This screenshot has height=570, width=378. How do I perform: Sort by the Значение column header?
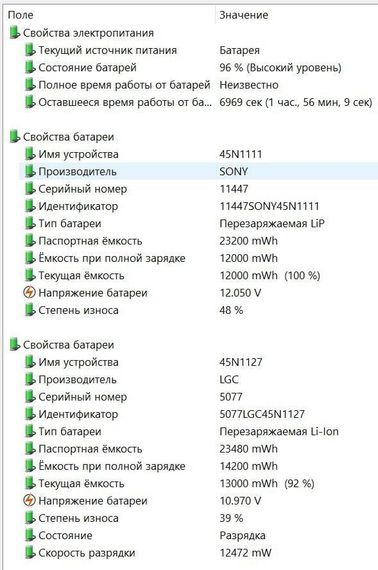(x=244, y=15)
